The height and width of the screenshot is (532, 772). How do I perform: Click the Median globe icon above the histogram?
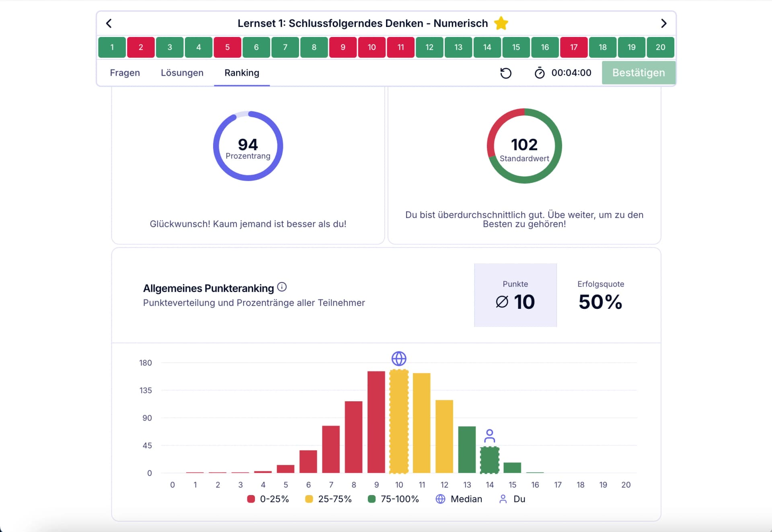tap(399, 359)
